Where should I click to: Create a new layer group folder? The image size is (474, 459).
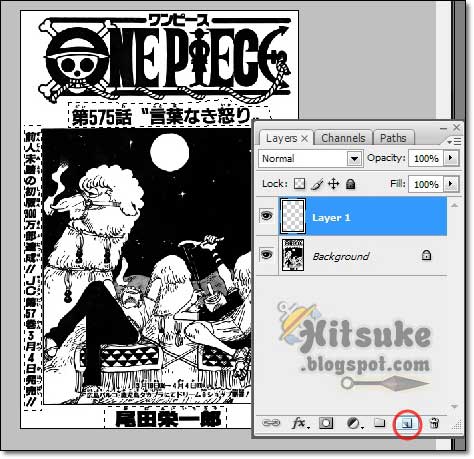(379, 423)
